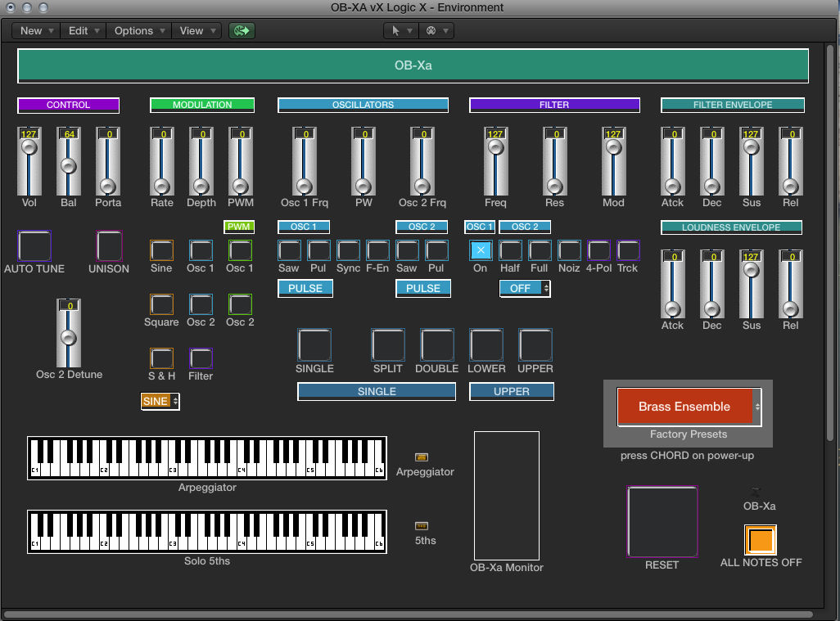Image resolution: width=840 pixels, height=621 pixels.
Task: Toggle UNISON mode on
Action: (107, 248)
